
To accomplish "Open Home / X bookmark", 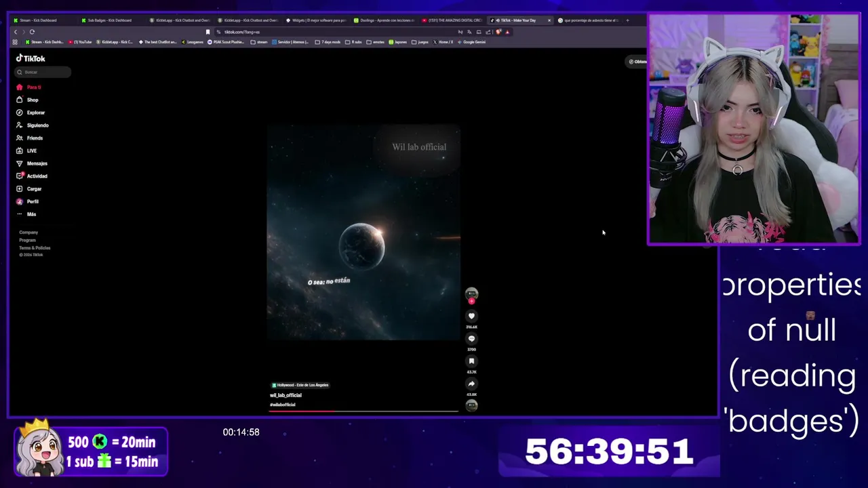I will pyautogui.click(x=443, y=42).
